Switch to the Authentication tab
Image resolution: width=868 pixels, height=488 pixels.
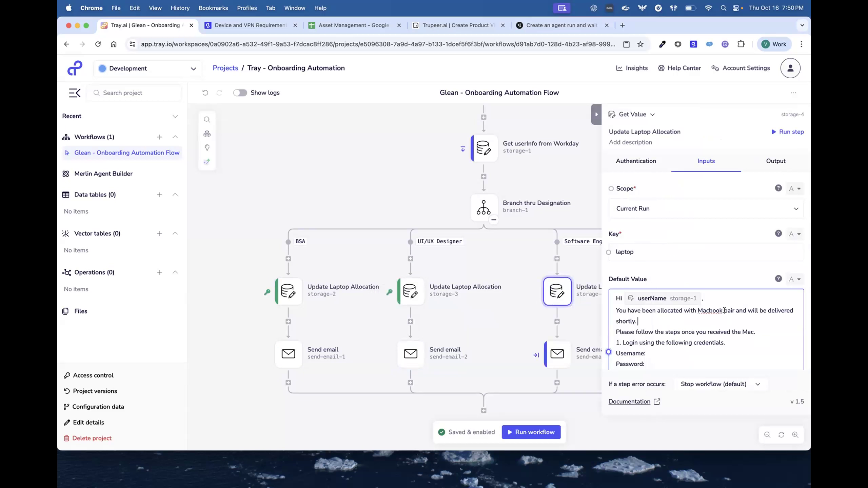(x=636, y=161)
